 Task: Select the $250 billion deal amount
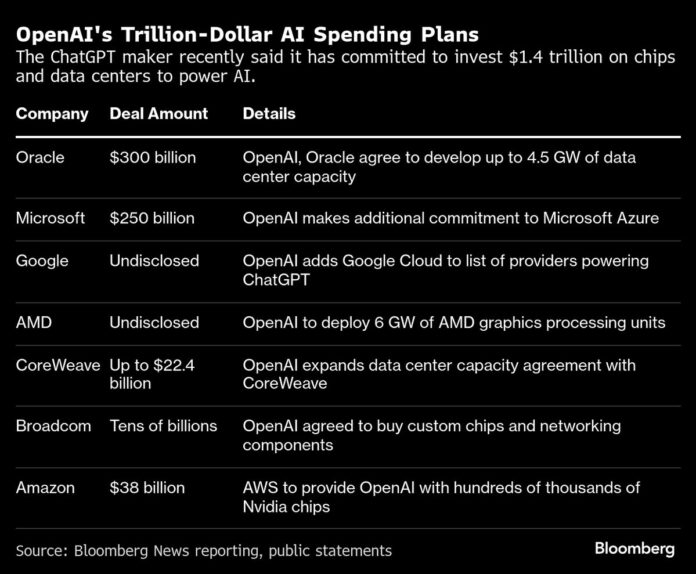click(x=152, y=217)
